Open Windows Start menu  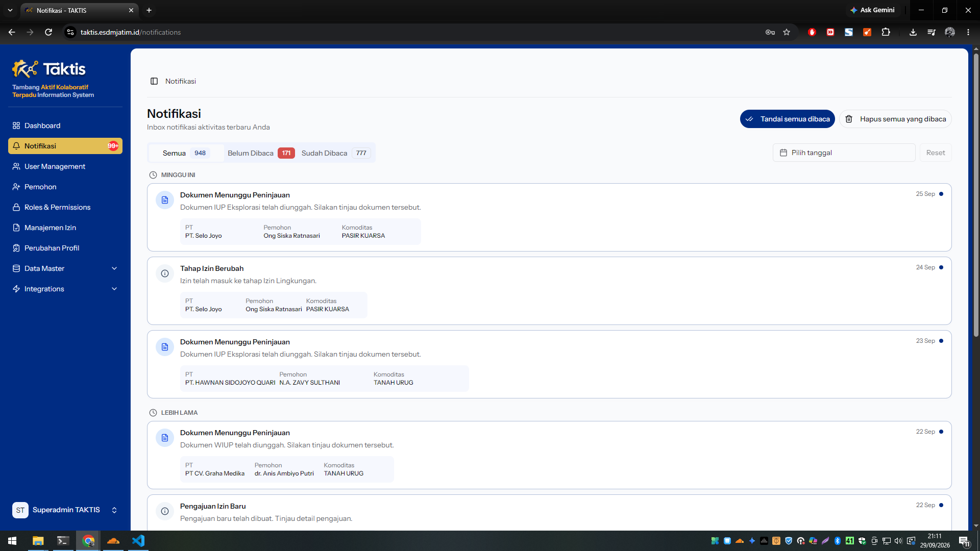[12, 541]
